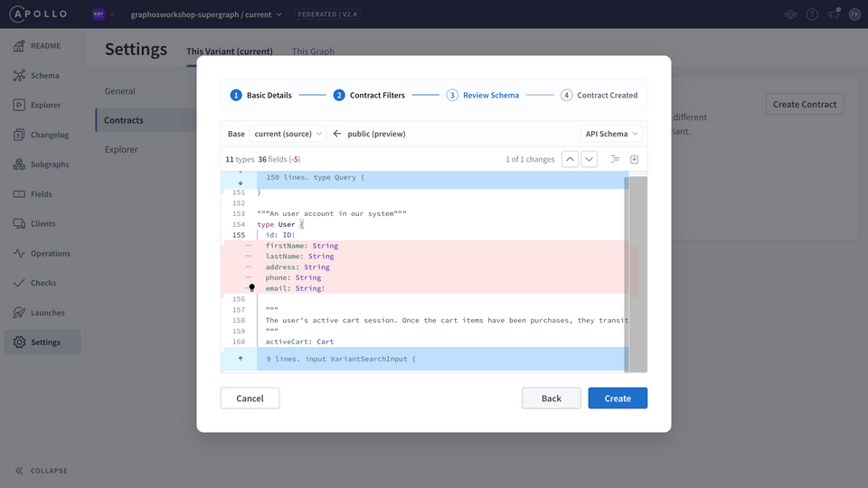
Task: Click the Create Contract button
Action: point(805,104)
